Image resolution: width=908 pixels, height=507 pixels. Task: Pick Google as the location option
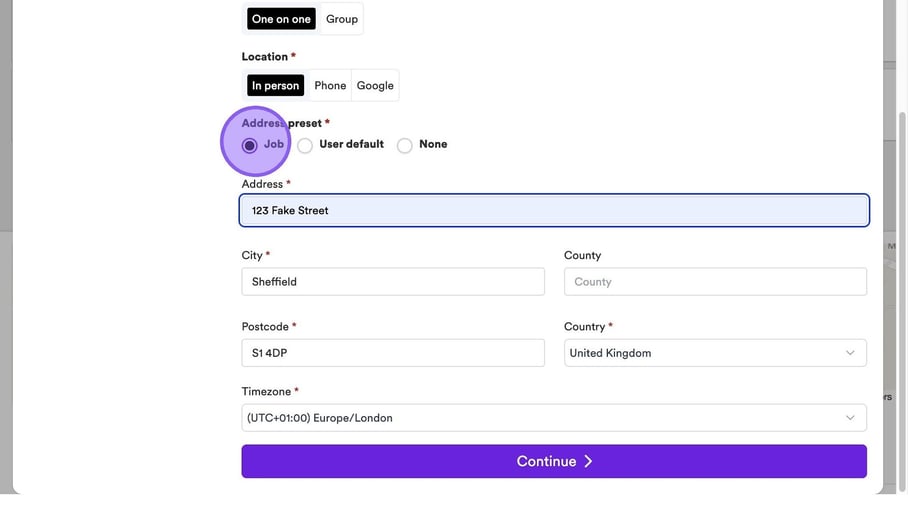375,86
